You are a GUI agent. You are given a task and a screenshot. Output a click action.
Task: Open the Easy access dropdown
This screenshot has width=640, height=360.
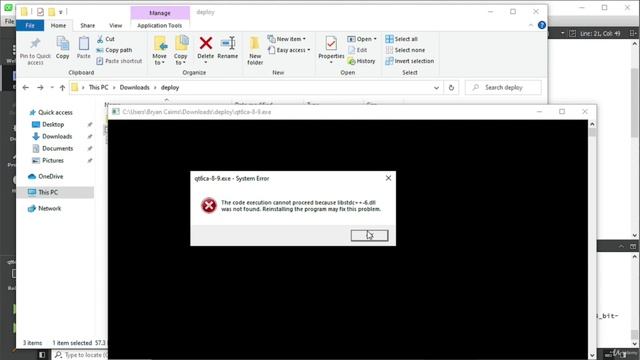tap(289, 50)
